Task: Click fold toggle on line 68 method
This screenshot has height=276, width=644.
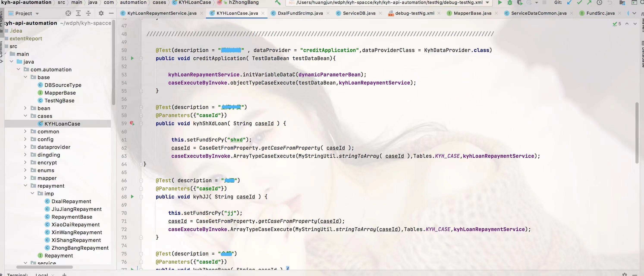Action: (x=141, y=197)
